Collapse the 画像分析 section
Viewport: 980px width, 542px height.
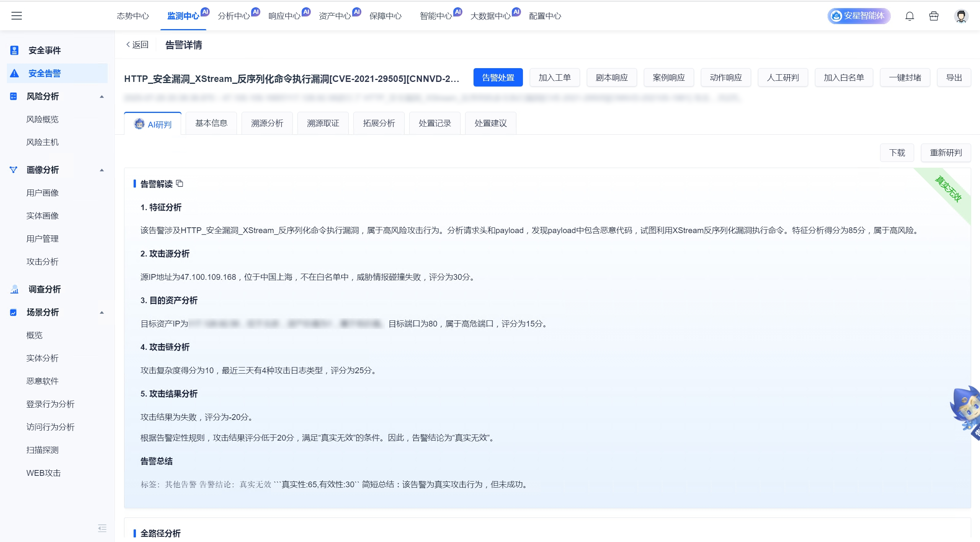pyautogui.click(x=101, y=170)
